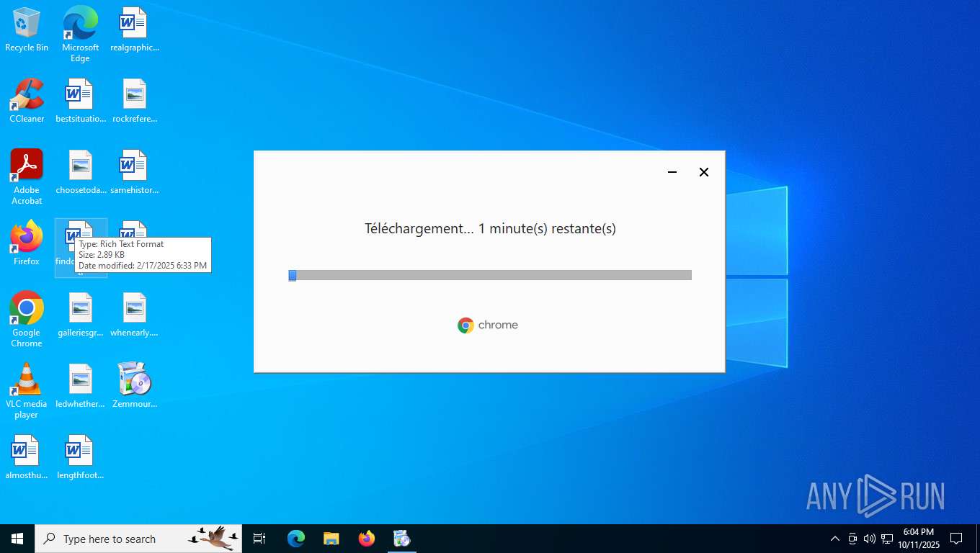Close the Chrome download dialog

click(x=704, y=172)
